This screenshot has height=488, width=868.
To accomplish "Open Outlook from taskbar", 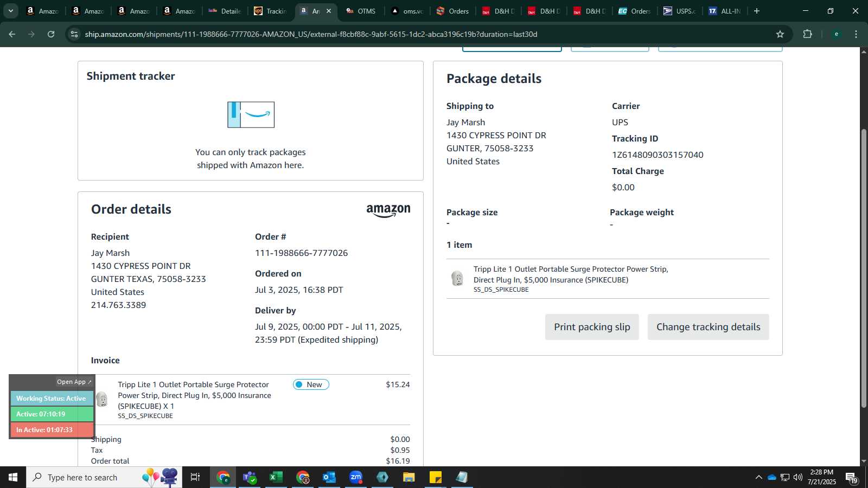I will [329, 477].
